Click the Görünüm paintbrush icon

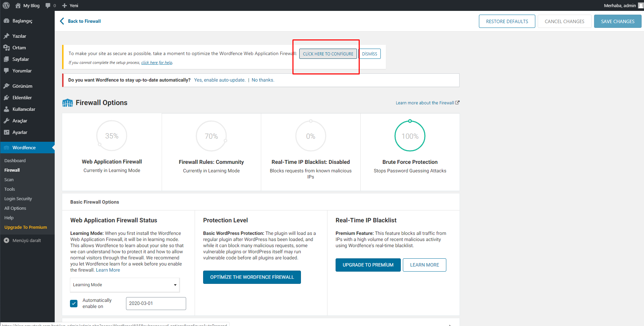pyautogui.click(x=6, y=86)
